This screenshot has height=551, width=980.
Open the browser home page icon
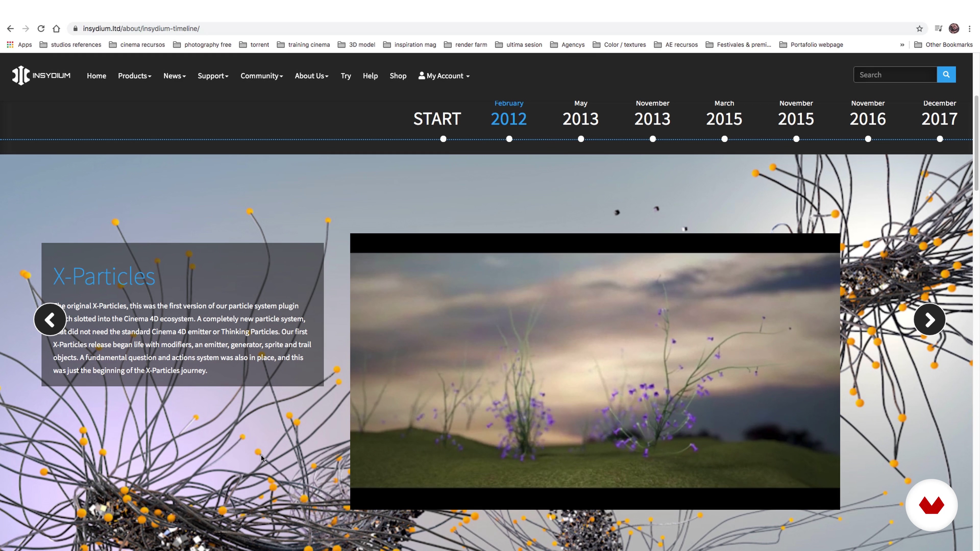point(56,29)
